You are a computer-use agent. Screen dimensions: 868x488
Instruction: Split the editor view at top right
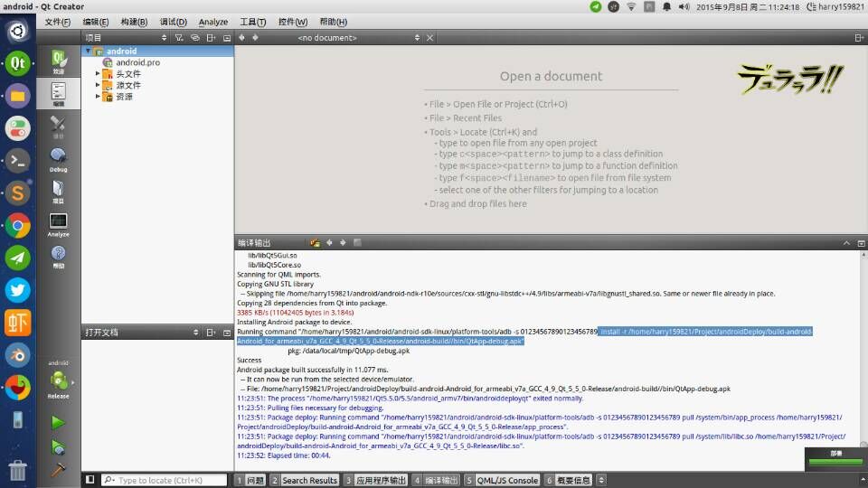(859, 38)
